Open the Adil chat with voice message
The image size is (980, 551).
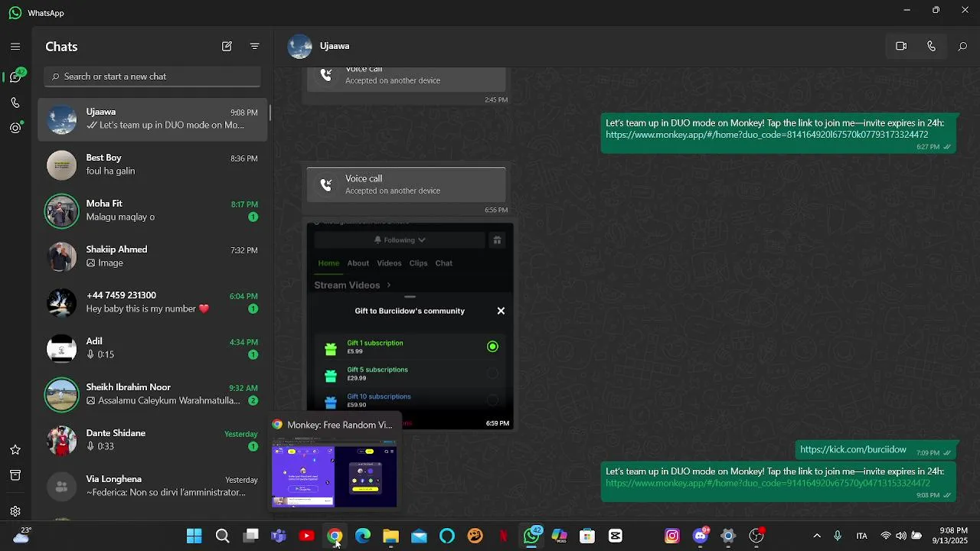pos(152,348)
